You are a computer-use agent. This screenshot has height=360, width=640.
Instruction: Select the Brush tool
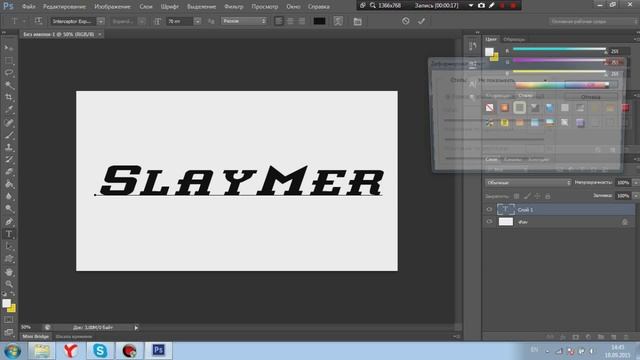[9, 135]
